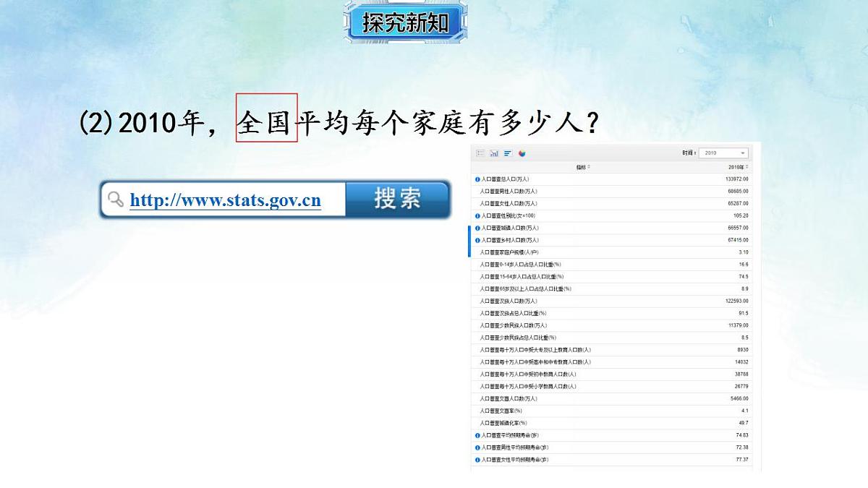This screenshot has width=868, height=488.
Task: Select row 人口普查家庭户规模(人/户)
Action: click(612, 252)
